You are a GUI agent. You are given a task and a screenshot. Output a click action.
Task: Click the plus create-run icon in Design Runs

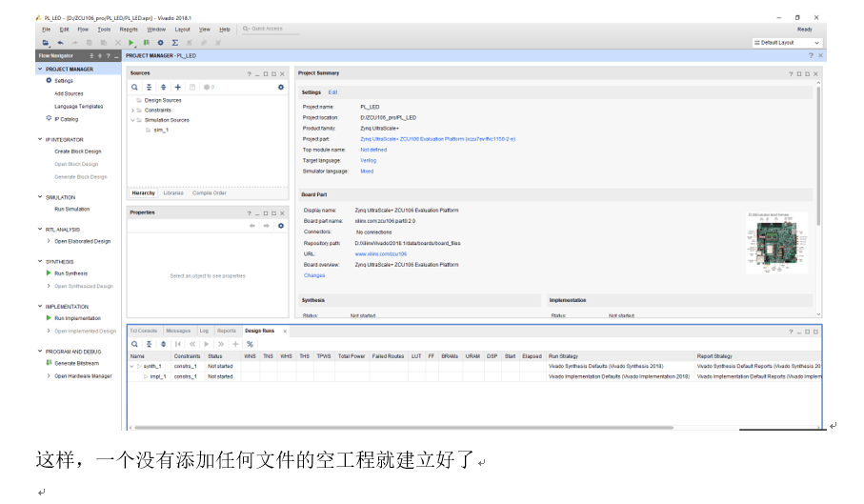235,344
